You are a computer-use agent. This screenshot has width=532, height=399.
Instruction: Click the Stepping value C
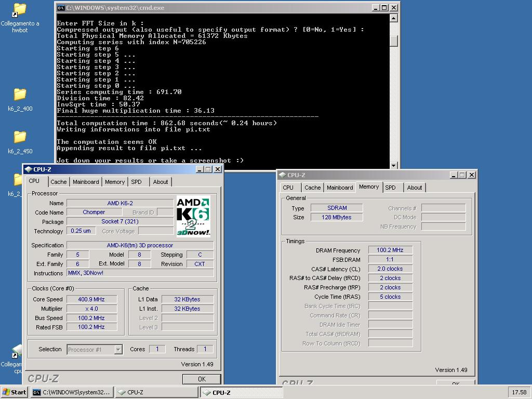[200, 255]
